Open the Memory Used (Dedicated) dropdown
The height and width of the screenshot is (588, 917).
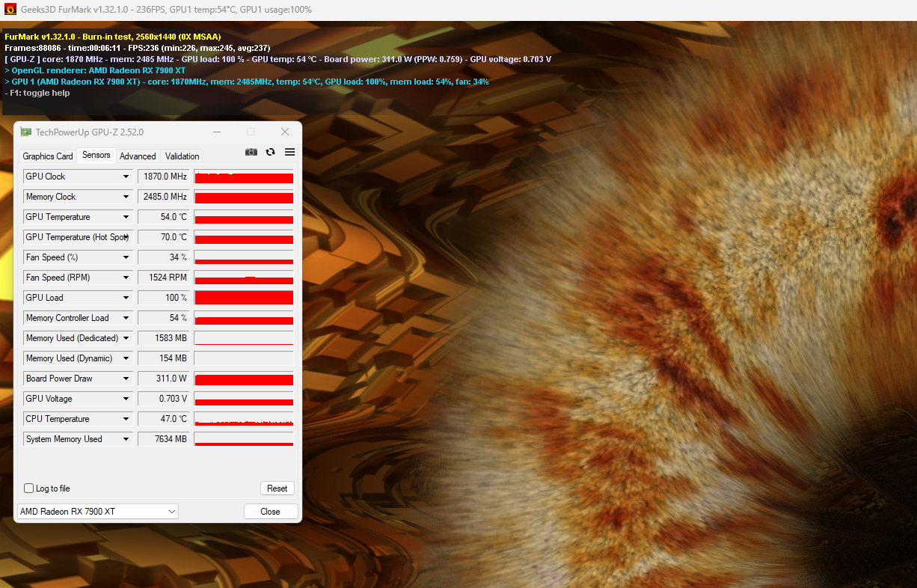point(126,338)
